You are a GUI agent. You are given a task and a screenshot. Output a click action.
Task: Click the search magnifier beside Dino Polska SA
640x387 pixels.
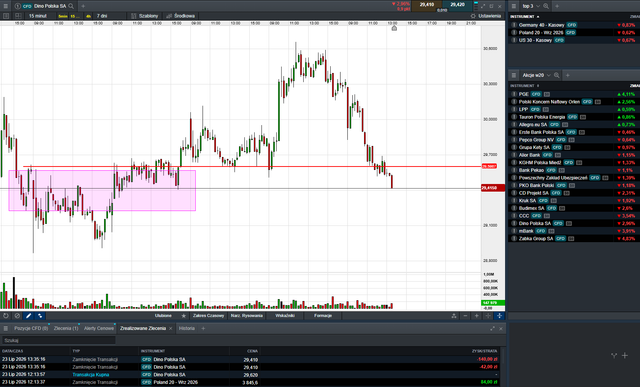(71, 6)
